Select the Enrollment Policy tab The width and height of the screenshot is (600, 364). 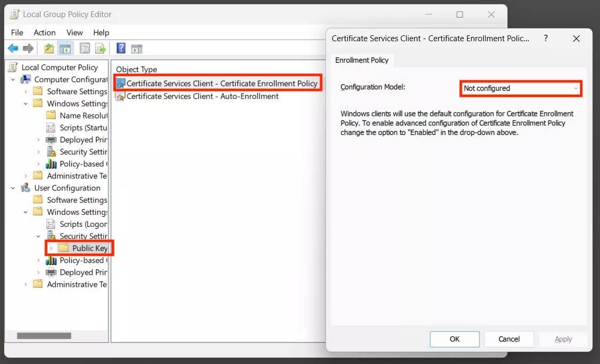tap(362, 60)
